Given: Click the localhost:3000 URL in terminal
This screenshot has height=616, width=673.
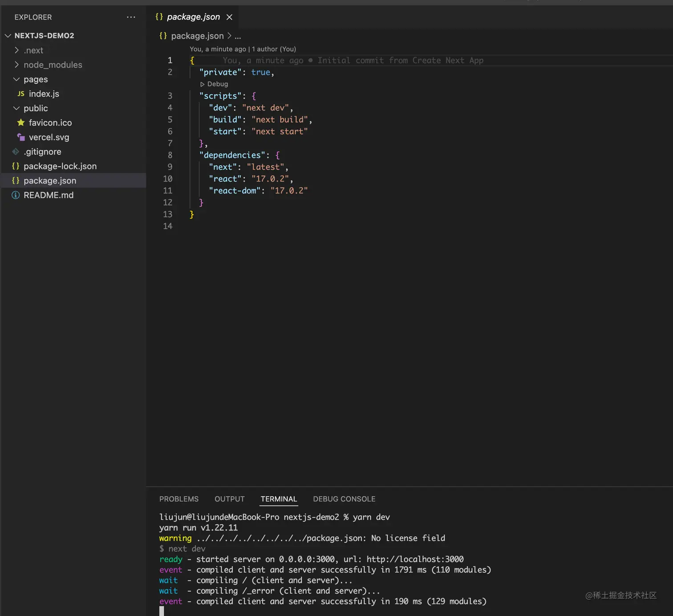Looking at the screenshot, I should (x=415, y=559).
